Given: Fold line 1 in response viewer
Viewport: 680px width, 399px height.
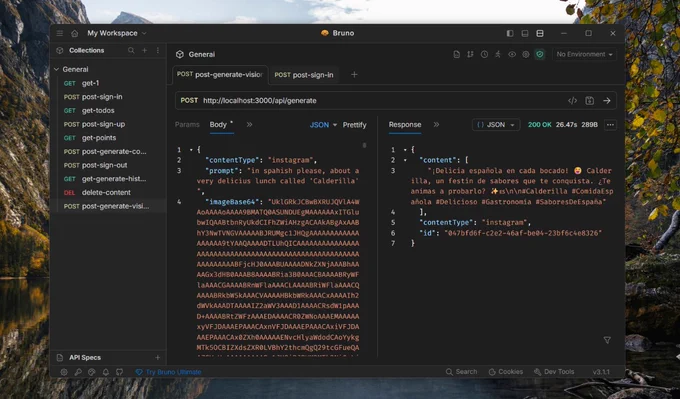Looking at the screenshot, I should [405, 150].
